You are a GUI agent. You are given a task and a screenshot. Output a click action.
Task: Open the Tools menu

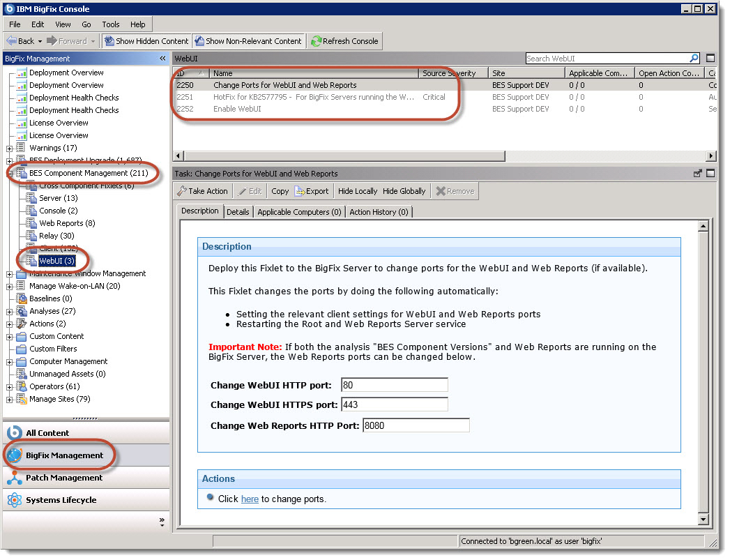click(x=110, y=23)
